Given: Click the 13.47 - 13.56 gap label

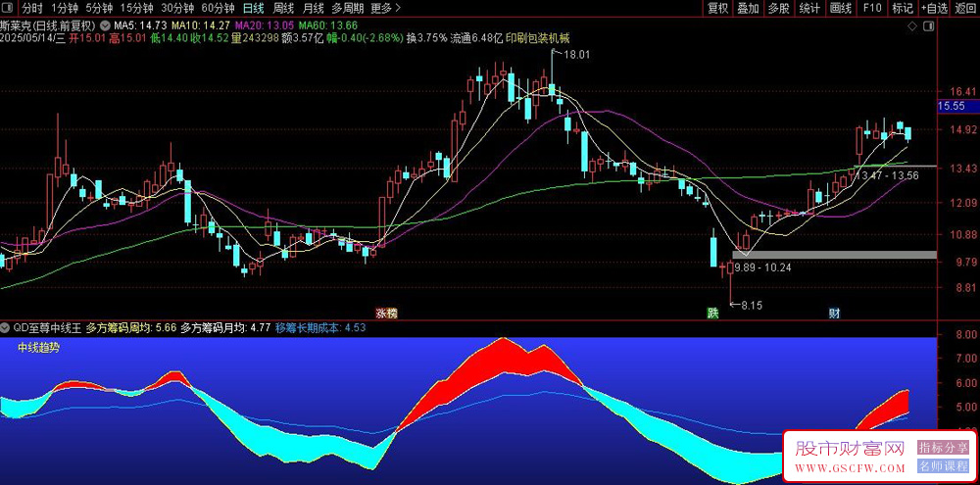Looking at the screenshot, I should tap(887, 175).
